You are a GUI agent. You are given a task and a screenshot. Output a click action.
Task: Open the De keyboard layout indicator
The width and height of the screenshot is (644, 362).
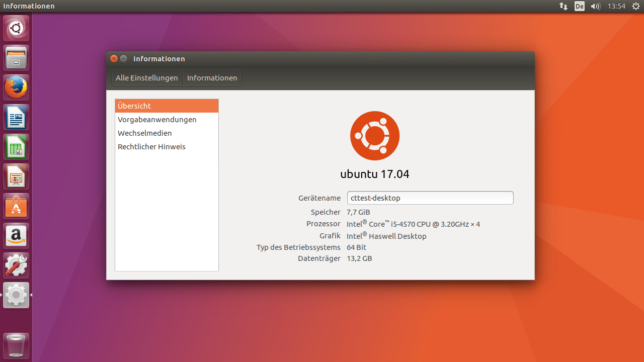click(x=580, y=6)
